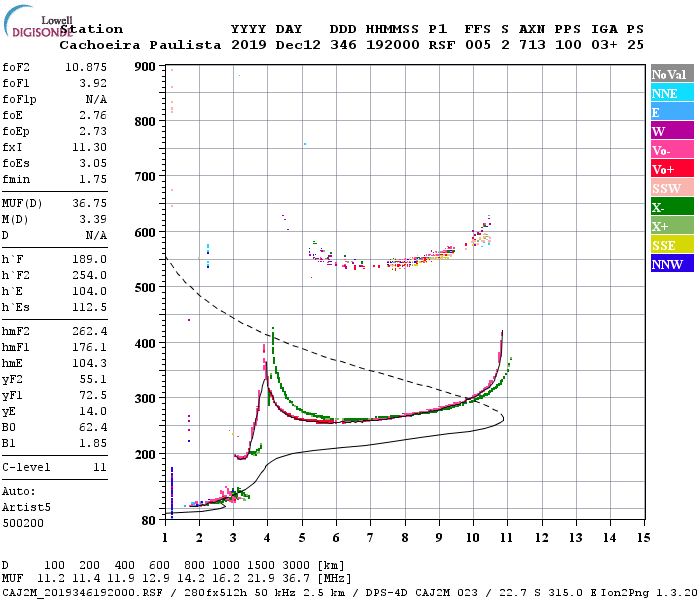700x600 pixels.
Task: Click the IGA value 03+
Action: [x=604, y=45]
